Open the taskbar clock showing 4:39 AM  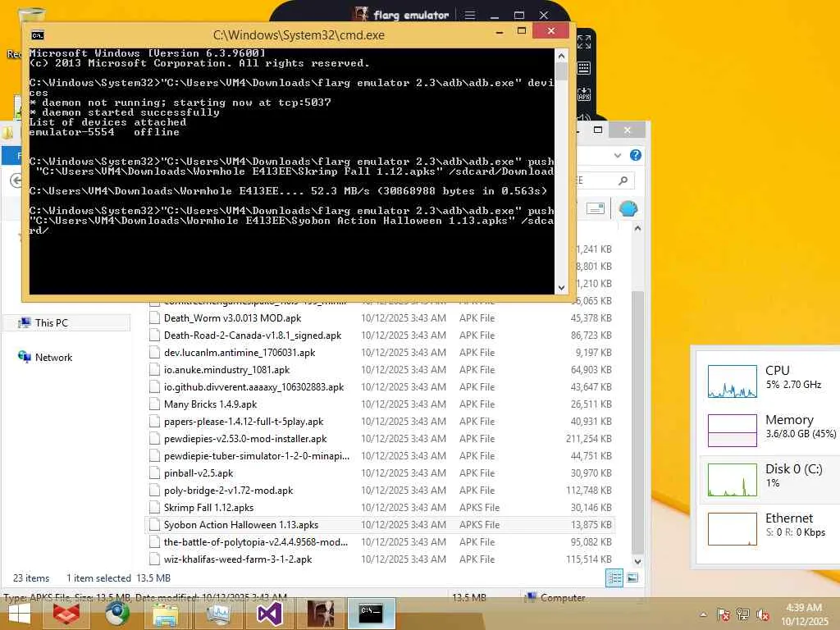coord(804,614)
